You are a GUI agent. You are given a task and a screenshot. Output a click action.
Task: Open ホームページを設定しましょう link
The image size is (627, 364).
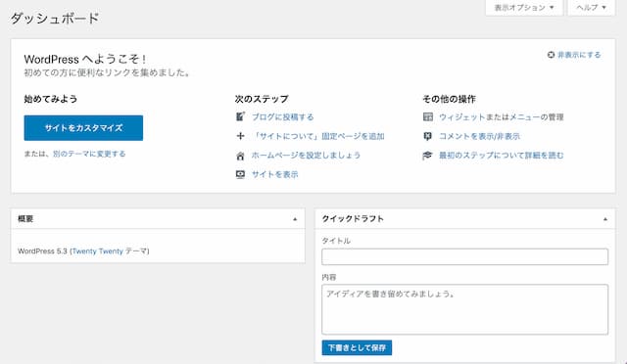pos(306,155)
